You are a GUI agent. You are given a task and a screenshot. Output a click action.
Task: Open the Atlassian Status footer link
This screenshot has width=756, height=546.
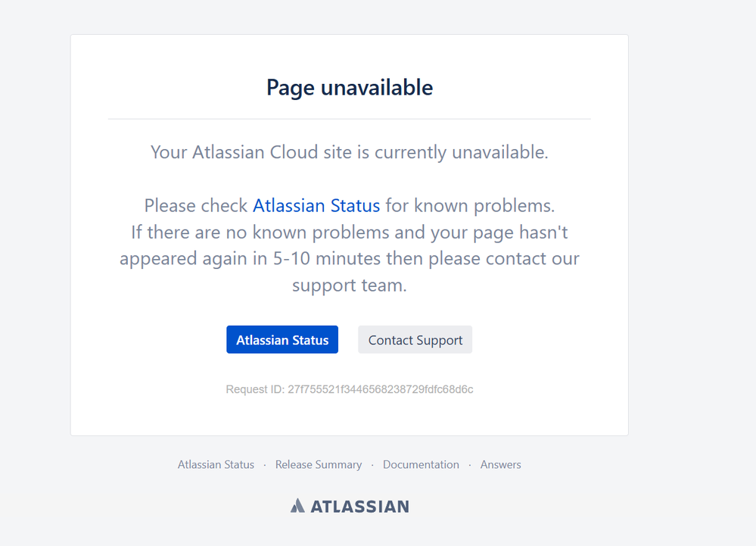pos(216,464)
